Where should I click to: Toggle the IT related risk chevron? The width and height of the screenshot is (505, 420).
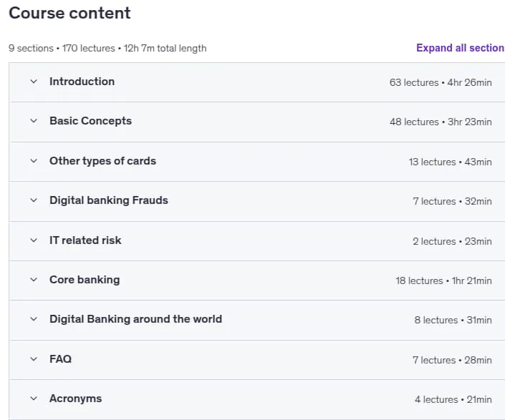point(34,240)
